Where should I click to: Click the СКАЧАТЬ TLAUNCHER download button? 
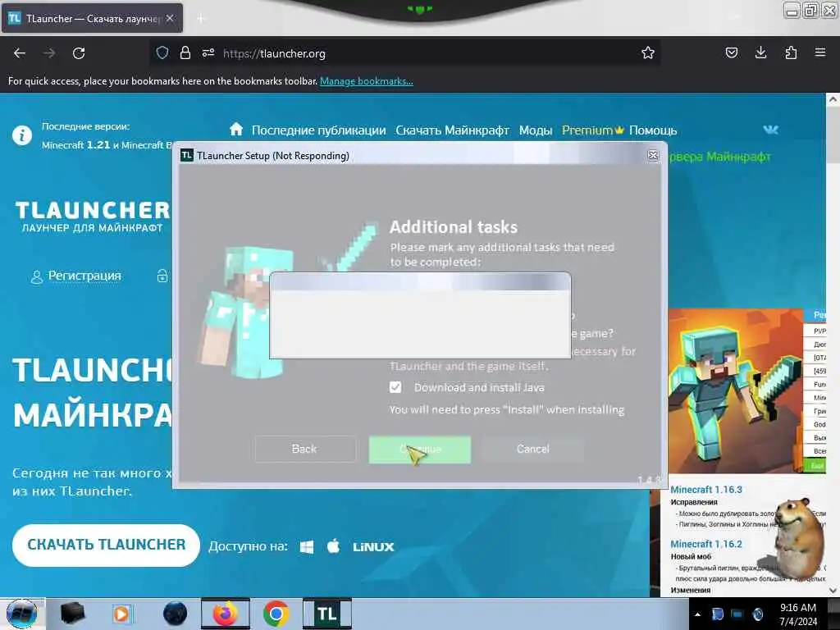coord(106,545)
